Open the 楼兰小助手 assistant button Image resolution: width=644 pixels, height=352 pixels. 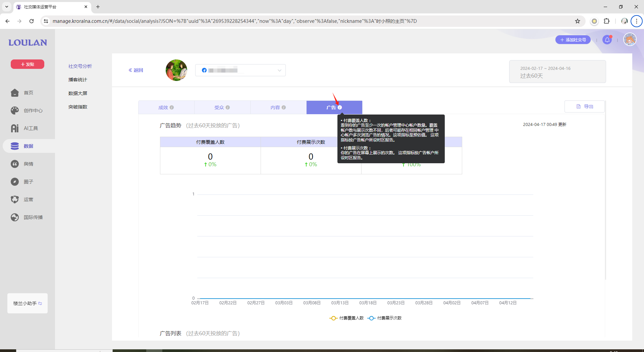click(28, 303)
